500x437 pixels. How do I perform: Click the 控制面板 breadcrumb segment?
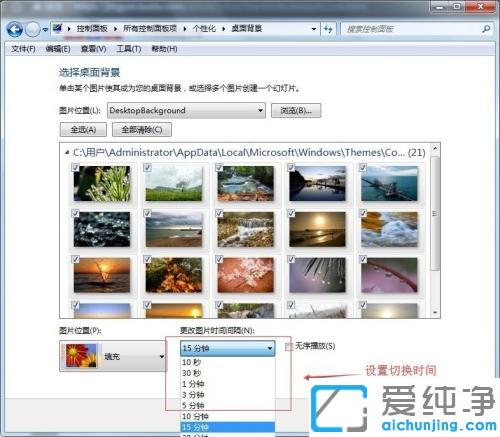click(x=92, y=29)
